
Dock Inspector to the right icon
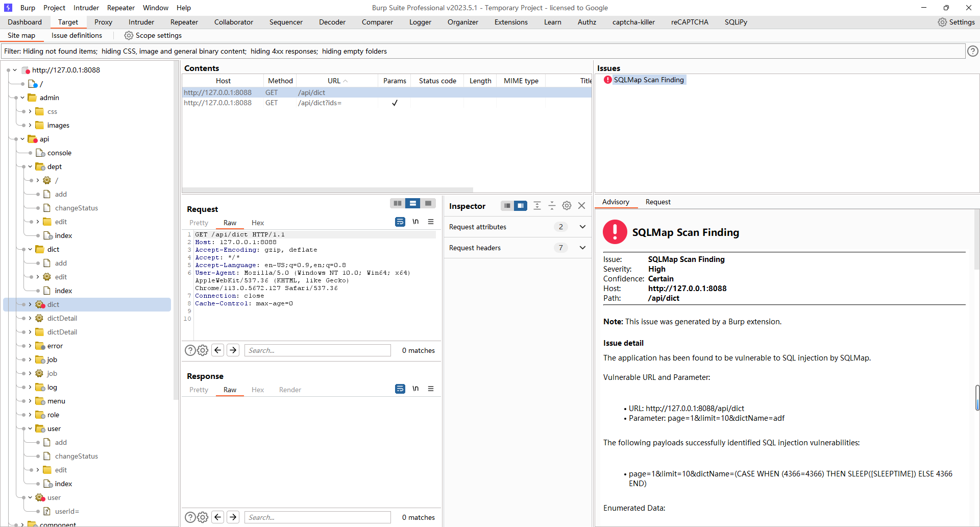521,206
